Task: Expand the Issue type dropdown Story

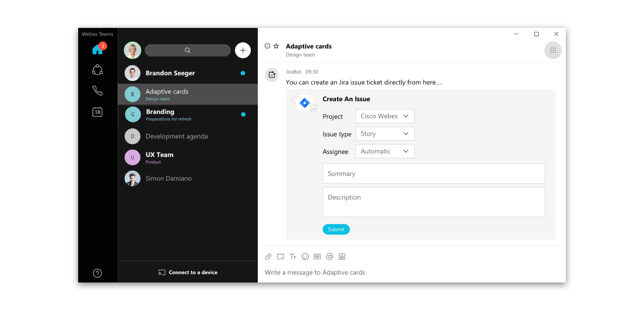Action: [385, 134]
